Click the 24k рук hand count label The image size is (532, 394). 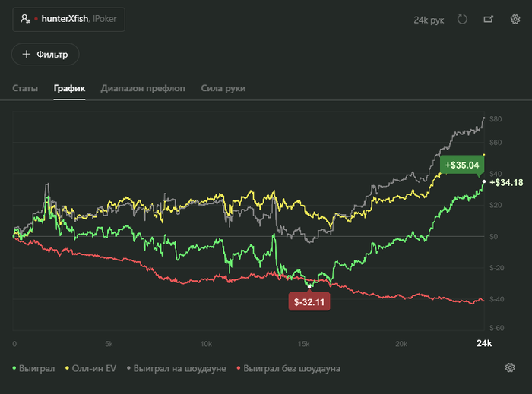tap(429, 20)
